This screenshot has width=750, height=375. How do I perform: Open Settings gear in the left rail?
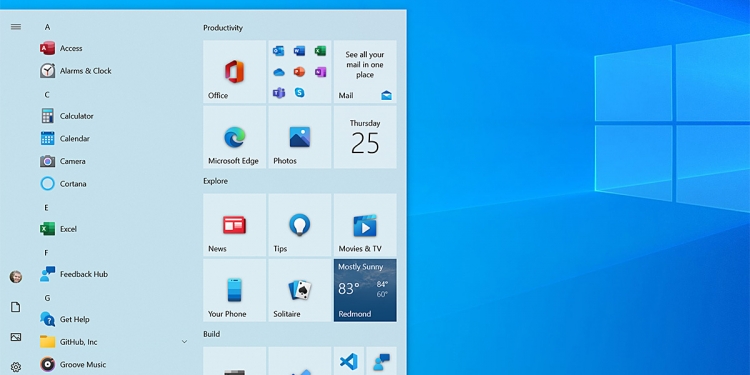16,367
